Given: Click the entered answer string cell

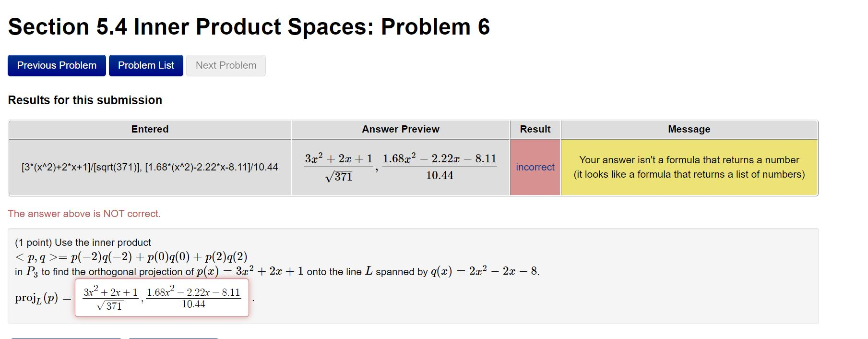Looking at the screenshot, I should [150, 167].
